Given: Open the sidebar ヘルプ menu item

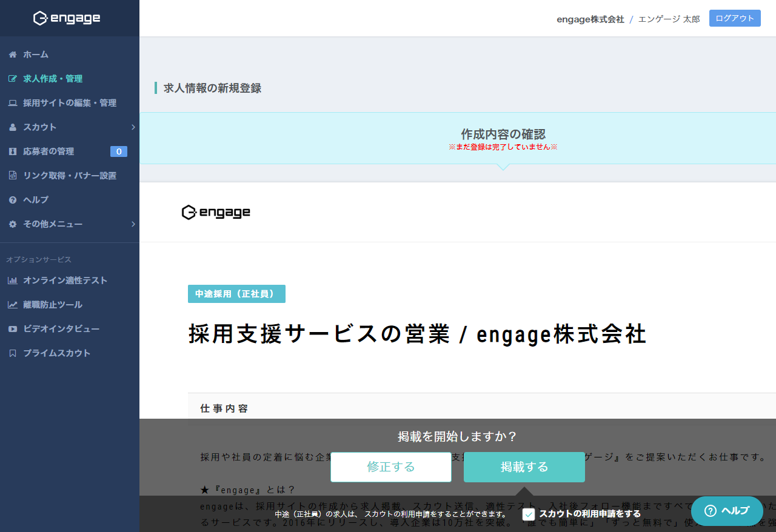Looking at the screenshot, I should [x=70, y=200].
